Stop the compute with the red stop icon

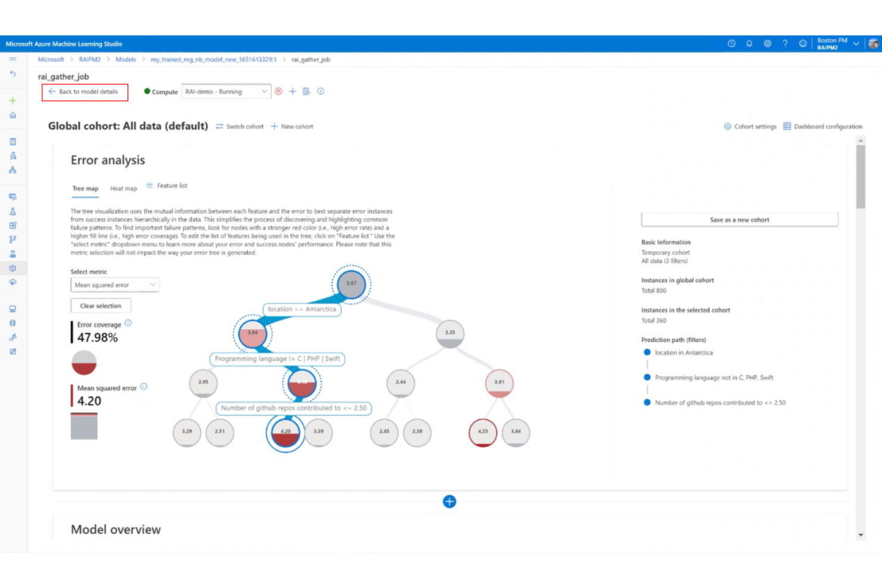coord(278,91)
